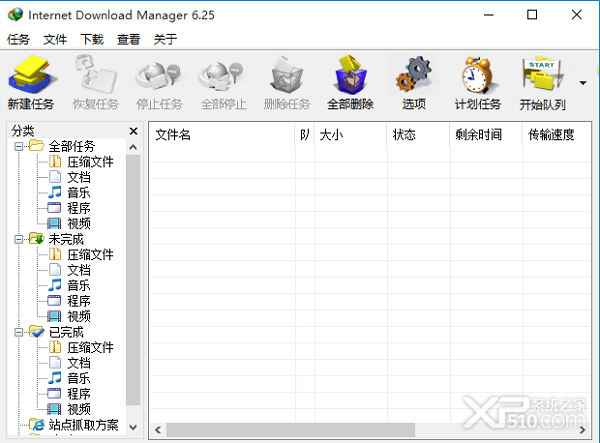Select the 未完成 folder
Viewport: 600px width, 443px height.
(x=66, y=239)
